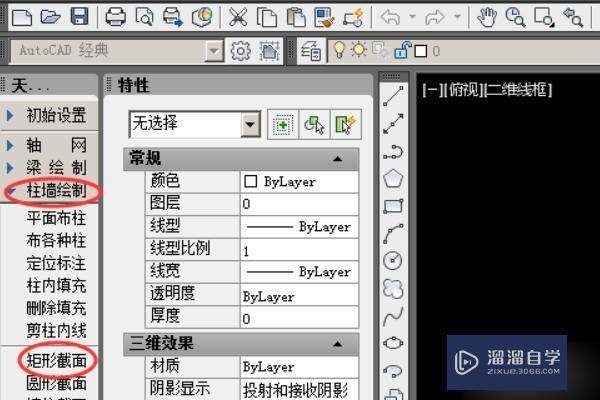
Task: Open Print Preview icon
Action: [144, 17]
